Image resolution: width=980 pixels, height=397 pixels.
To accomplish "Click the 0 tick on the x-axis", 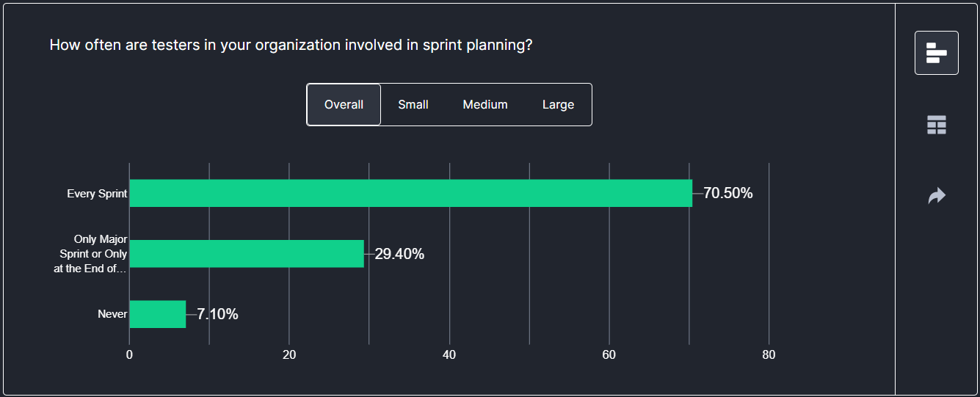I will 130,355.
